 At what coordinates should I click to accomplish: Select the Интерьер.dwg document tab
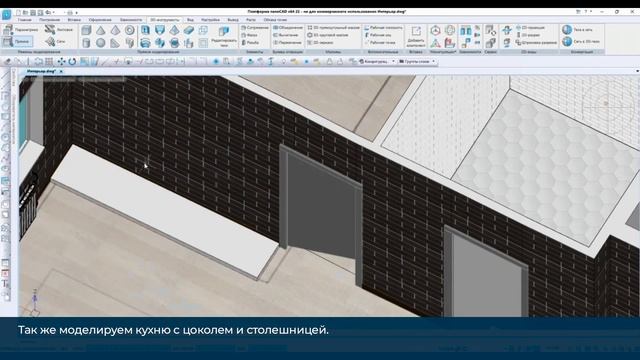tap(41, 71)
